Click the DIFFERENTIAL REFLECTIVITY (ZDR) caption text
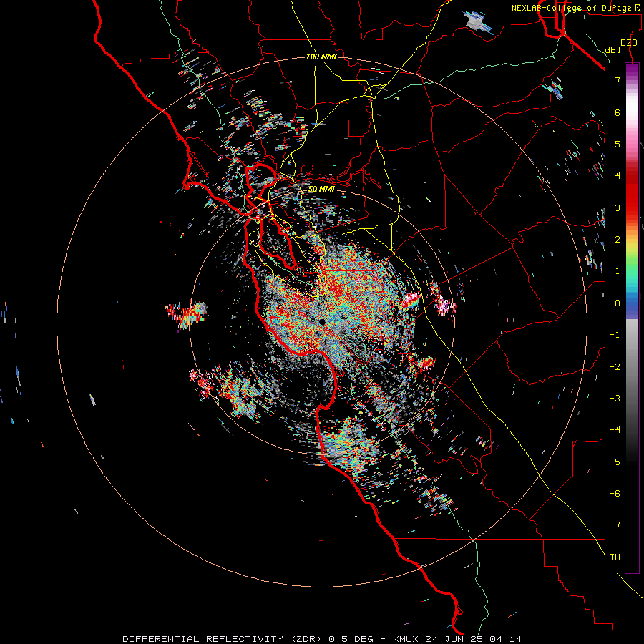This screenshot has height=644, width=644. pyautogui.click(x=222, y=639)
